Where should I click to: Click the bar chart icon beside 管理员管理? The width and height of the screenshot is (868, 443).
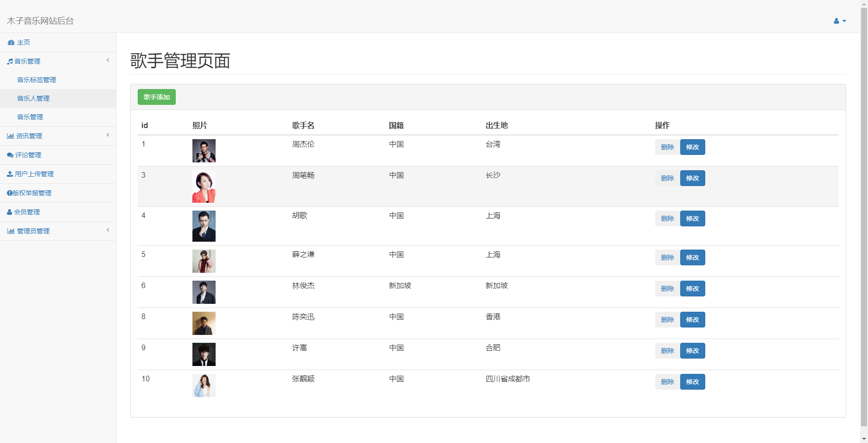11,231
